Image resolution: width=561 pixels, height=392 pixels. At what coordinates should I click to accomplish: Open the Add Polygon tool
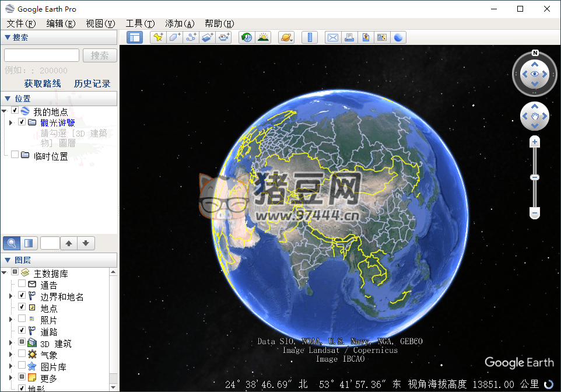coord(174,37)
